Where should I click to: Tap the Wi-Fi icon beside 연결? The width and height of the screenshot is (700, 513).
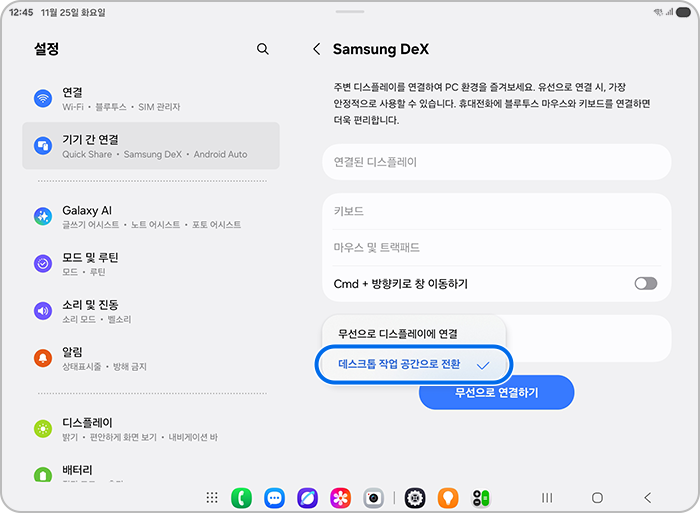(43, 98)
